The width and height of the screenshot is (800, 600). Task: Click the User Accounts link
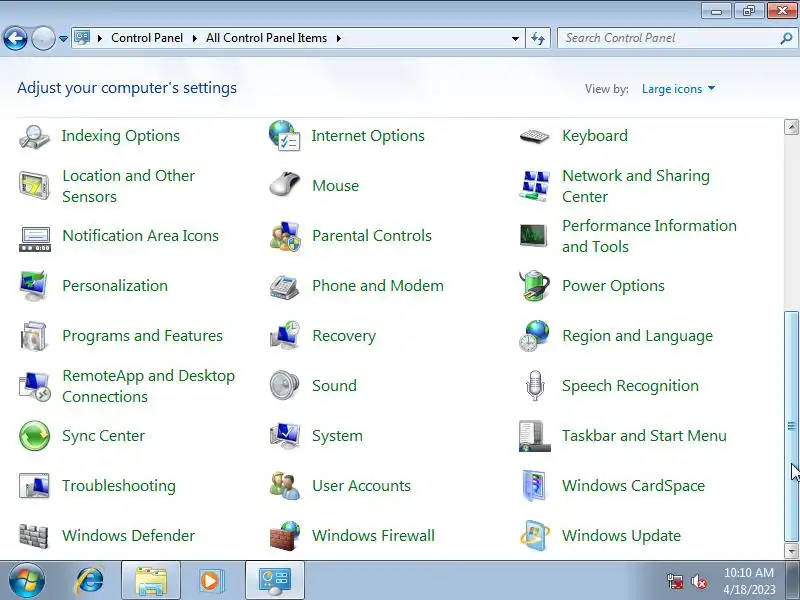pos(361,486)
